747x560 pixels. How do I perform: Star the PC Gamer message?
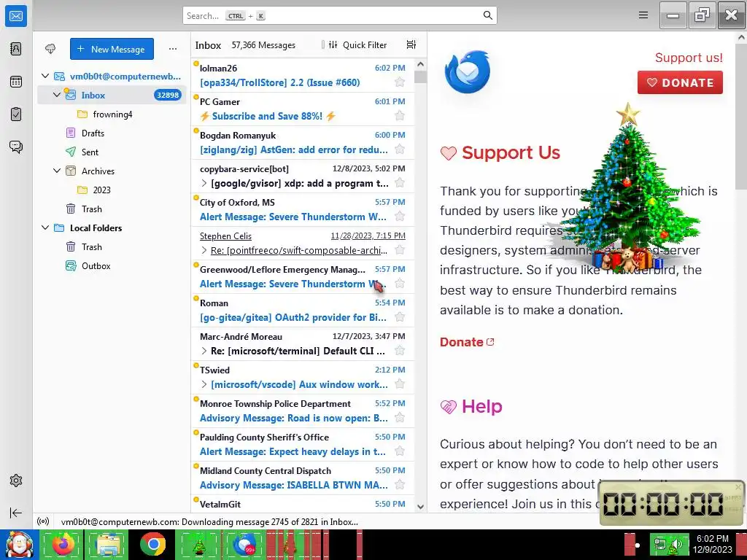400,116
